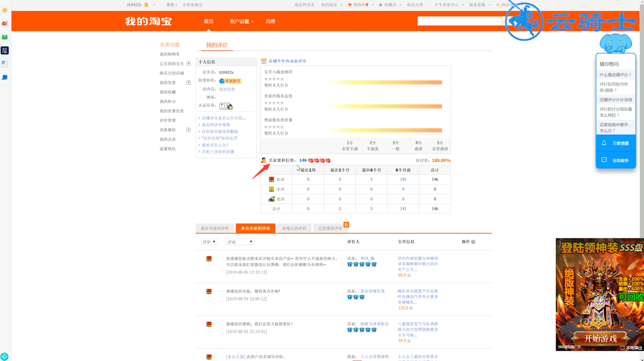Click the red flower 好评 icon in table
Image resolution: width=644 pixels, height=361 pixels.
pos(272,179)
